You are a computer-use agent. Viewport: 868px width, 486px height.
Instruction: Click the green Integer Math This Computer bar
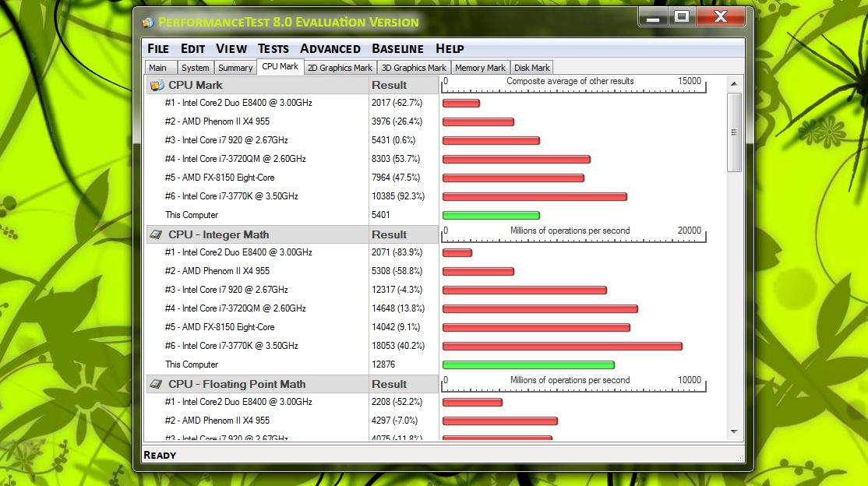pyautogui.click(x=528, y=364)
